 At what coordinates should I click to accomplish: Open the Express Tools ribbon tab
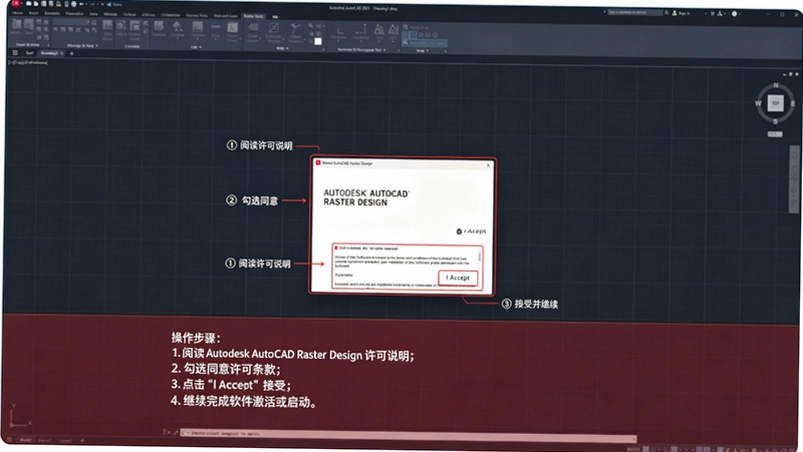pyautogui.click(x=197, y=15)
